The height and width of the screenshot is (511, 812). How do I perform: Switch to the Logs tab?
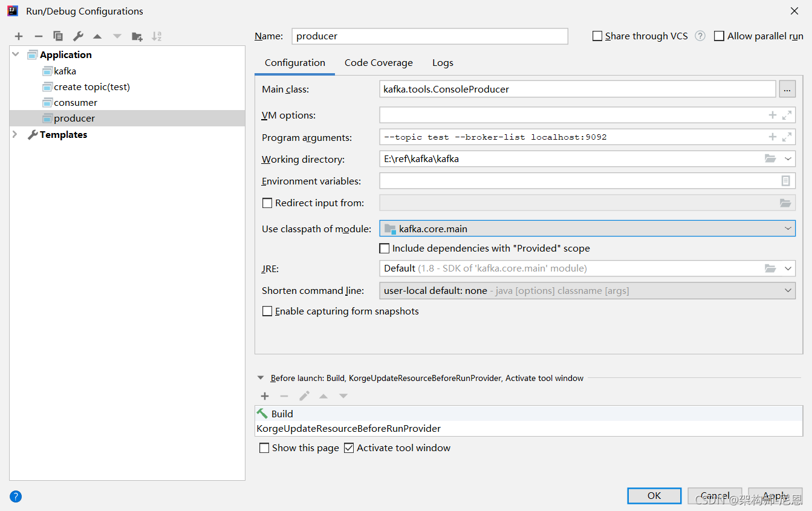443,63
